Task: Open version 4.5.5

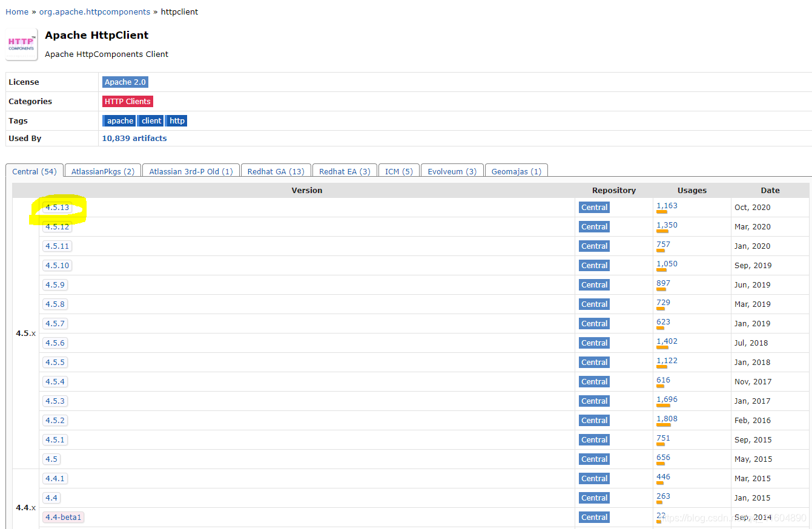Action: pyautogui.click(x=54, y=363)
